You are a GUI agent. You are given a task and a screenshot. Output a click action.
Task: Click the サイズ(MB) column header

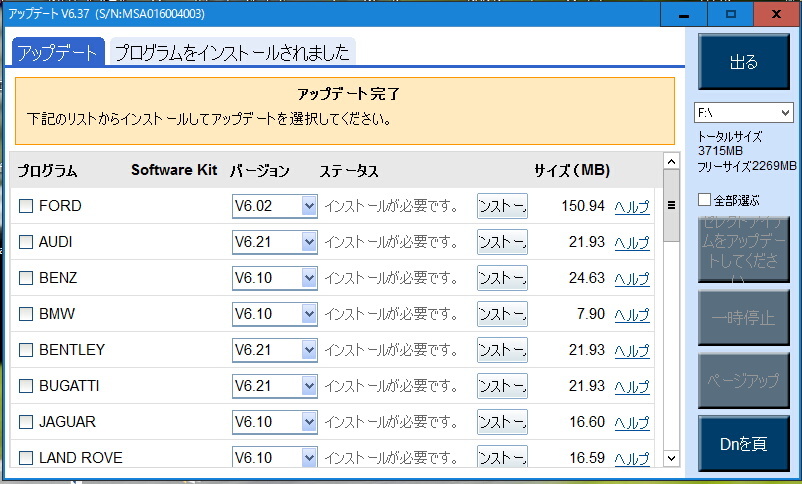point(572,170)
